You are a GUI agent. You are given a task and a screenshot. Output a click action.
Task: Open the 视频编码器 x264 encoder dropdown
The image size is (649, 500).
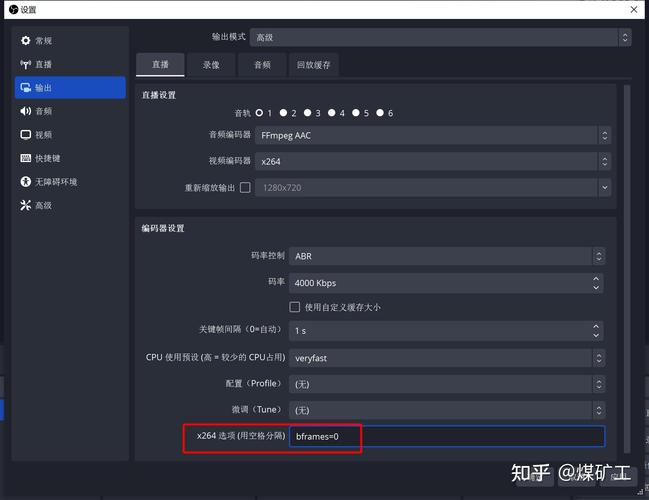coord(433,161)
